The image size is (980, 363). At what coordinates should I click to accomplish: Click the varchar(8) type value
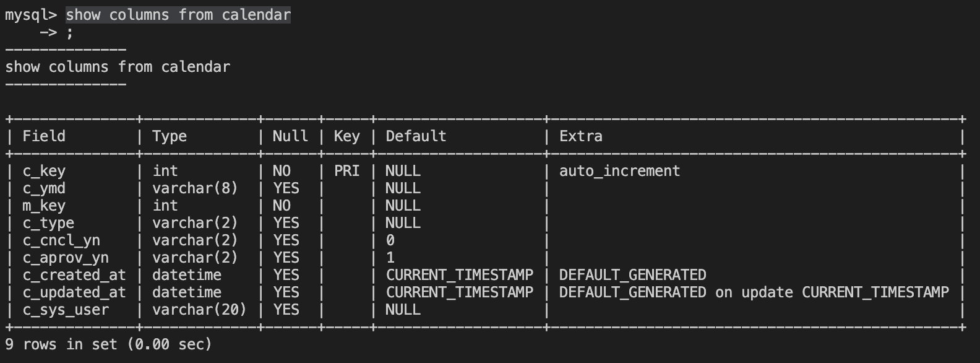(195, 188)
